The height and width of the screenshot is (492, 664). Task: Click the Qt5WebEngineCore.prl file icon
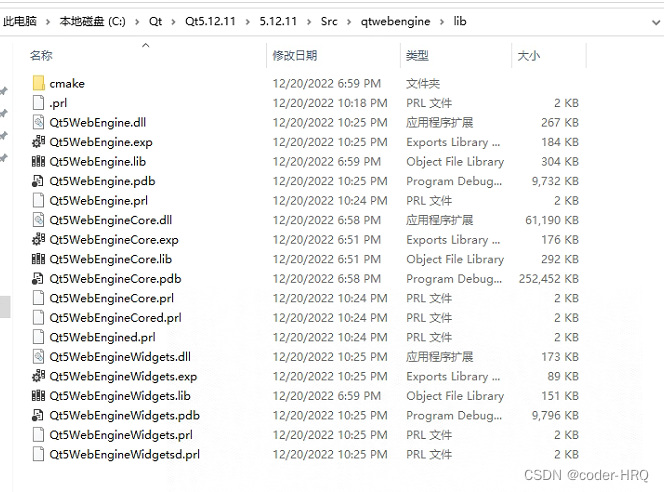pos(39,298)
